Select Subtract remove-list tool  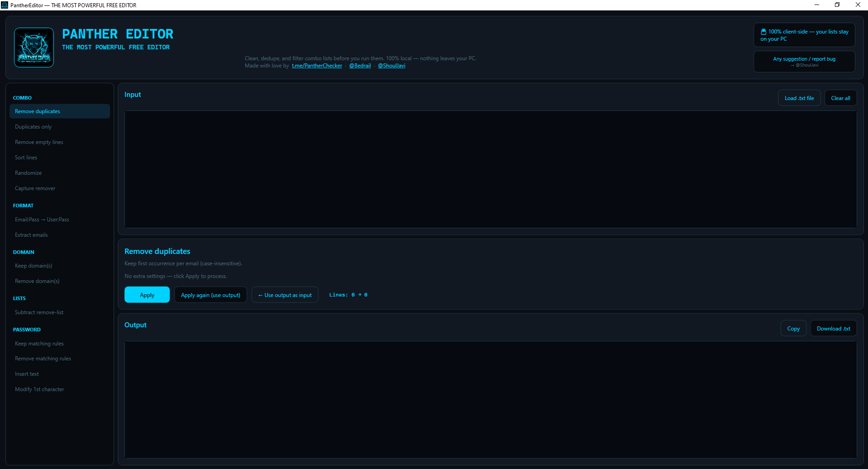coord(60,312)
